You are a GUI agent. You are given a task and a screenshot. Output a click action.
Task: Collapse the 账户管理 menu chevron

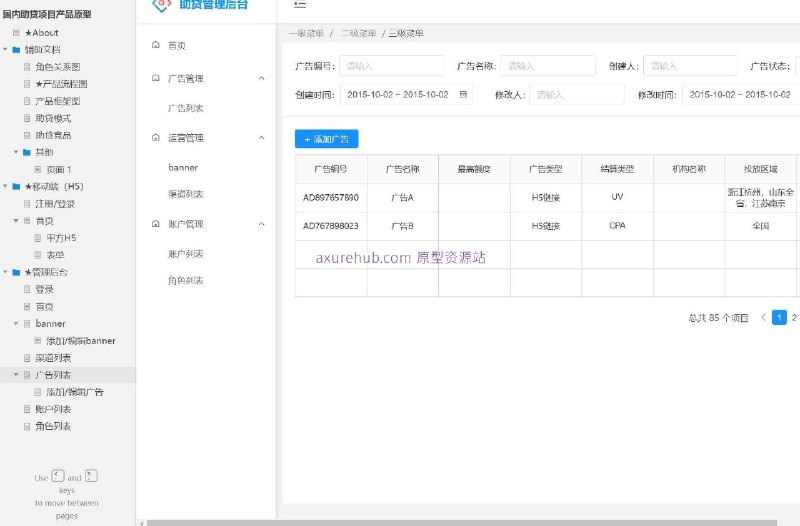tap(261, 223)
